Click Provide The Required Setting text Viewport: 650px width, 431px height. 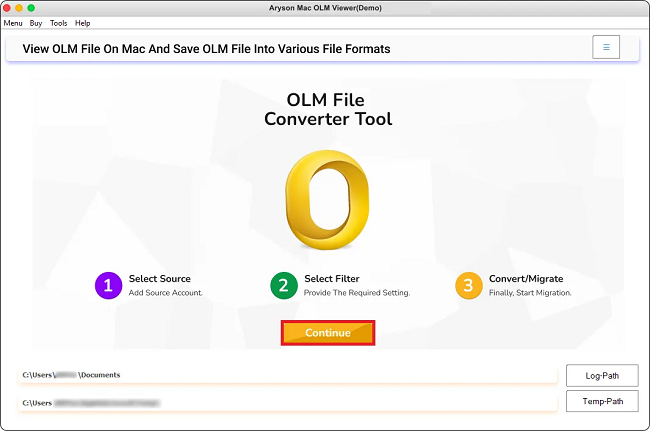[357, 293]
